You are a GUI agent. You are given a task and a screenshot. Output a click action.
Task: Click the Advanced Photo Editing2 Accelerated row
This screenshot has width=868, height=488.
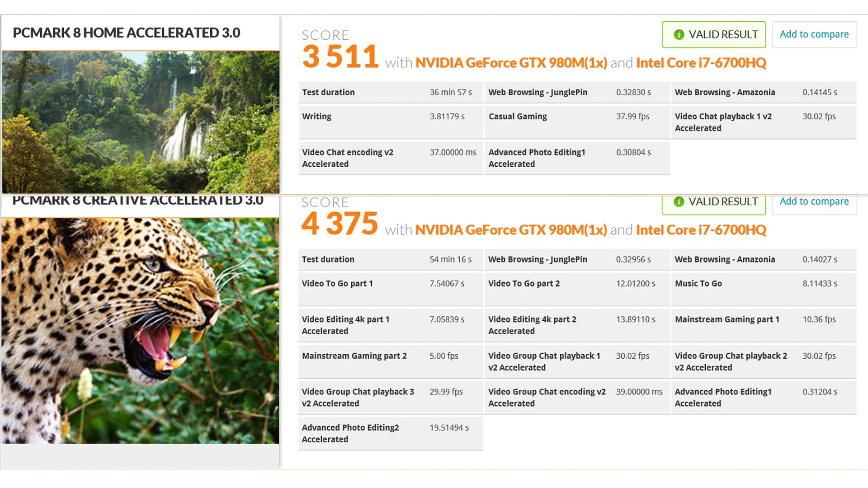pos(391,433)
